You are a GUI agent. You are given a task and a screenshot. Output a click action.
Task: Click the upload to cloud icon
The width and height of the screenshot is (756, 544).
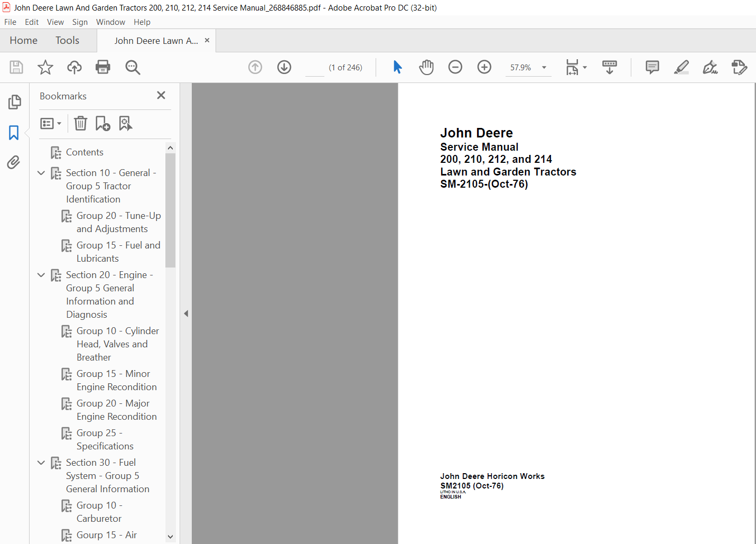74,67
